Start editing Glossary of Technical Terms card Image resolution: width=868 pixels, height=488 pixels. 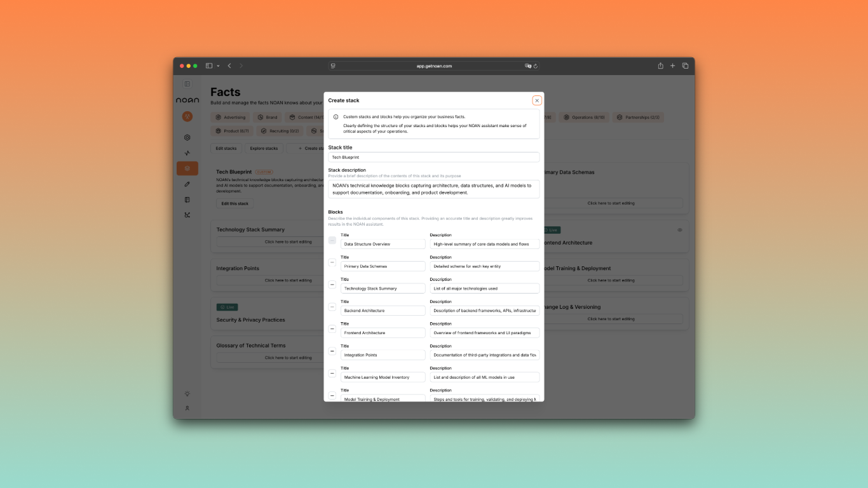coord(271,358)
